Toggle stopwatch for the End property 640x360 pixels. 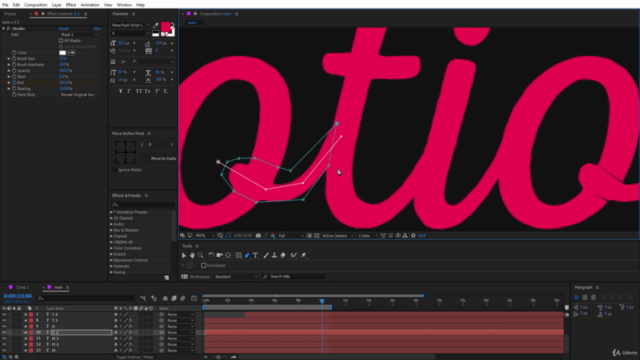[14, 82]
